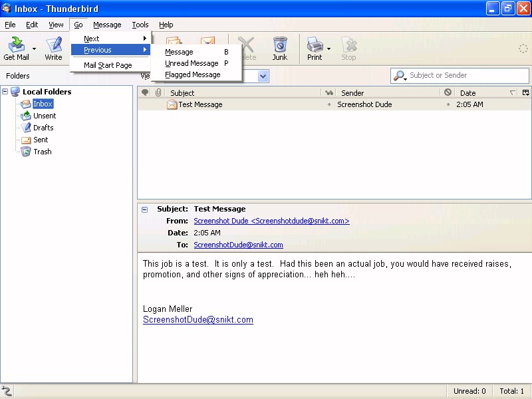532x399 pixels.
Task: Open the Message menu
Action: click(x=107, y=25)
